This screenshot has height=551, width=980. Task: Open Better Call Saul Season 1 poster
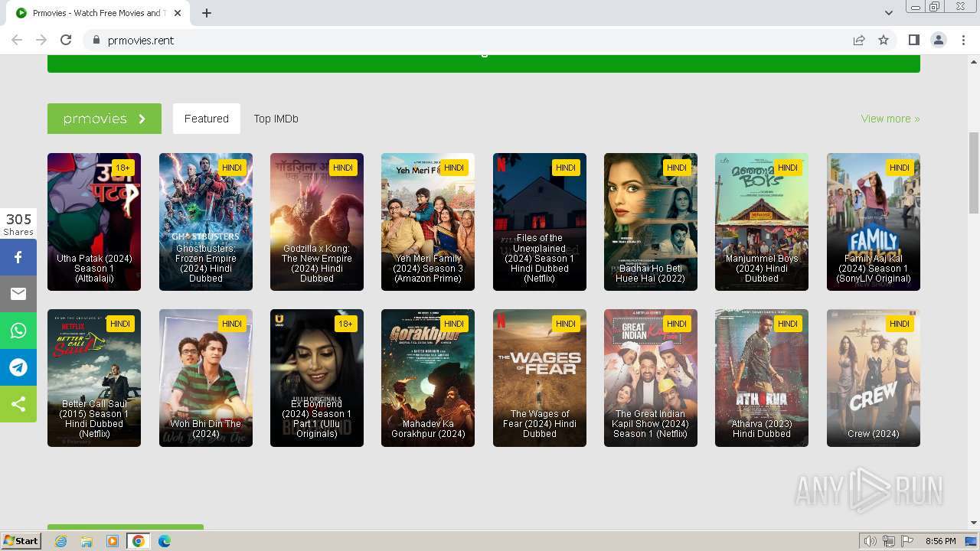point(94,378)
